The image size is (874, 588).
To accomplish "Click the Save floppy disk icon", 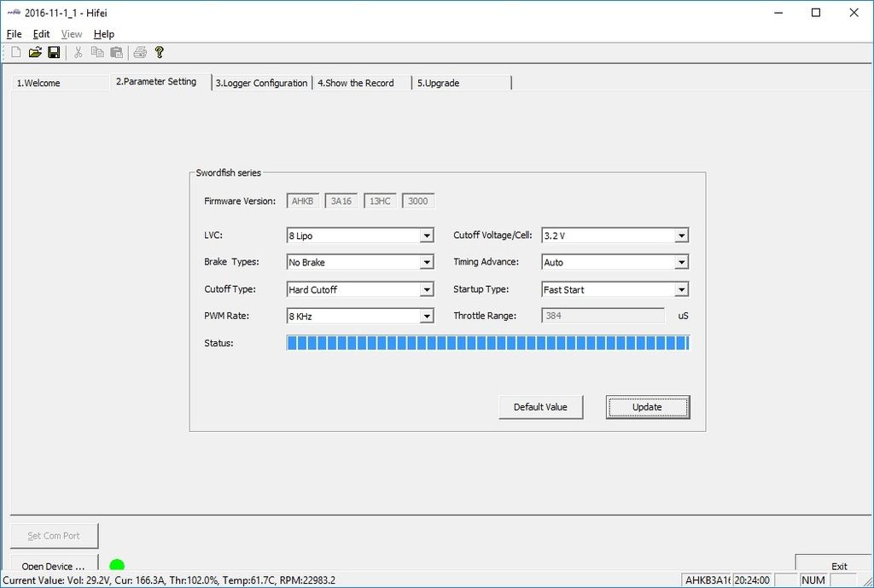I will (54, 52).
